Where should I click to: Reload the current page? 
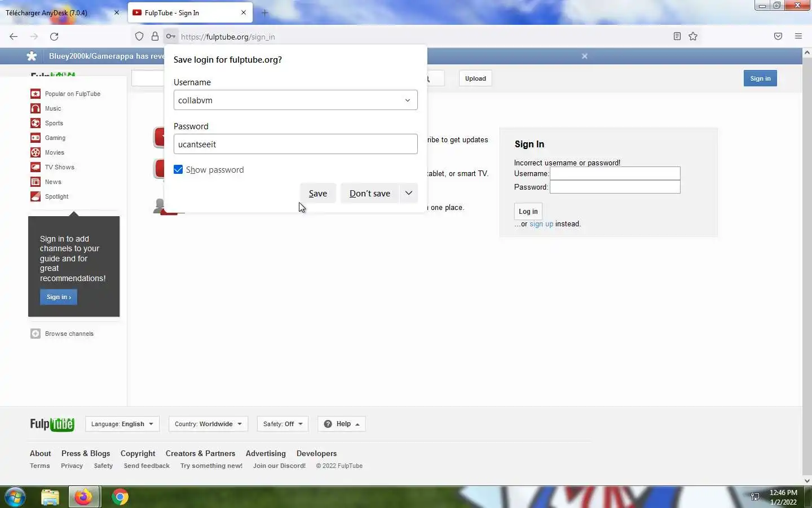coord(54,37)
